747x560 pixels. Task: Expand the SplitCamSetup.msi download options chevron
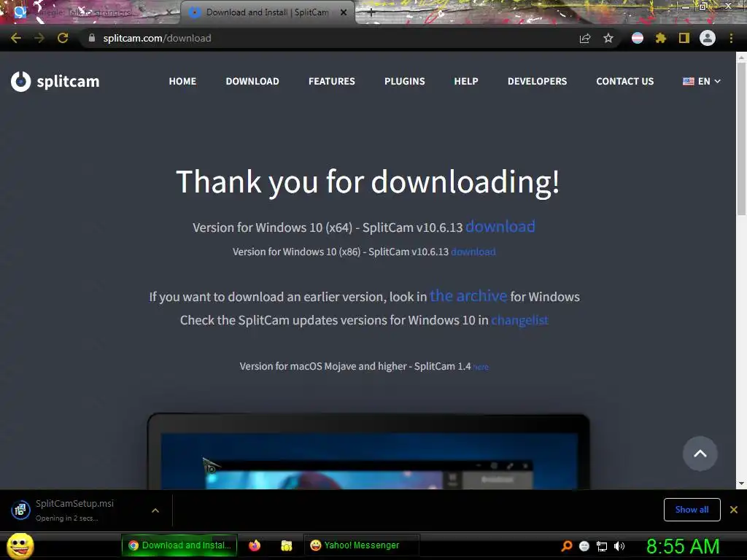click(155, 510)
